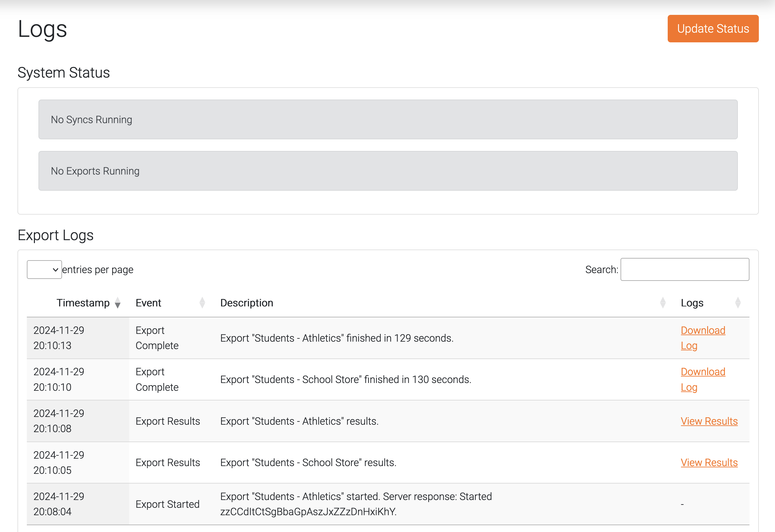Click 'Students - School Store results' description
Viewport: 775px width, 532px height.
pos(308,463)
